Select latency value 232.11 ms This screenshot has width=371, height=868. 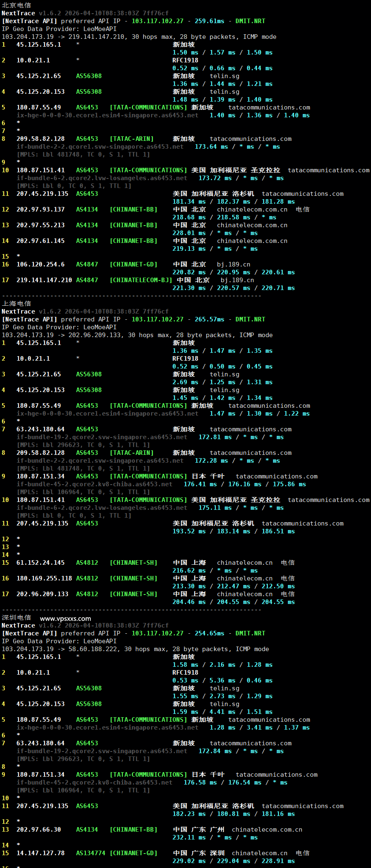pyautogui.click(x=189, y=837)
